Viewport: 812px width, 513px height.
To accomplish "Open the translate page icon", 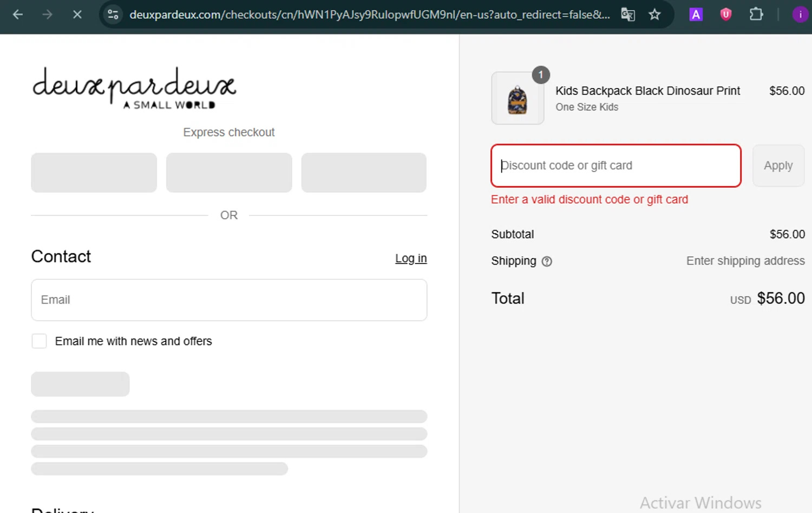I will (x=628, y=15).
